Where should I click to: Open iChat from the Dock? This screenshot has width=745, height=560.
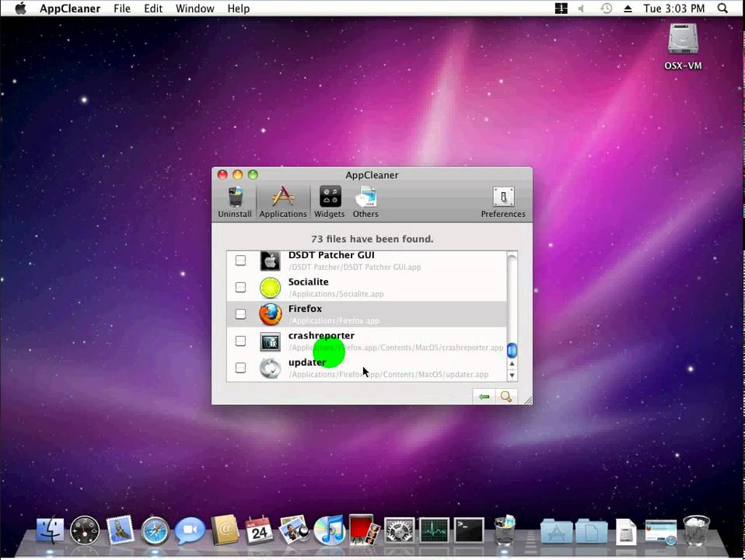coord(190,530)
